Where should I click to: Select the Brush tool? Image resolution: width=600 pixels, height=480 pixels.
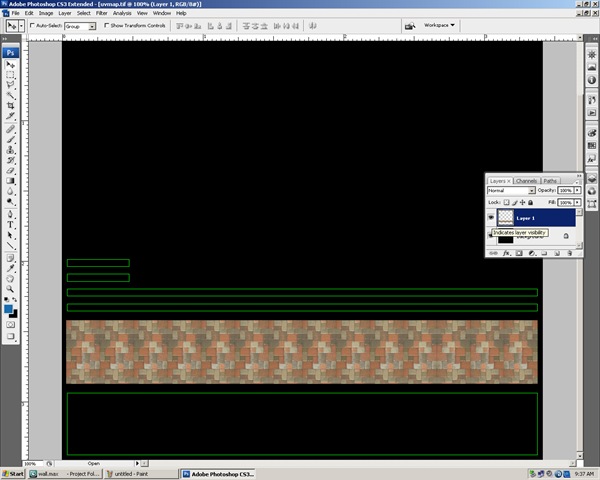(x=10, y=140)
